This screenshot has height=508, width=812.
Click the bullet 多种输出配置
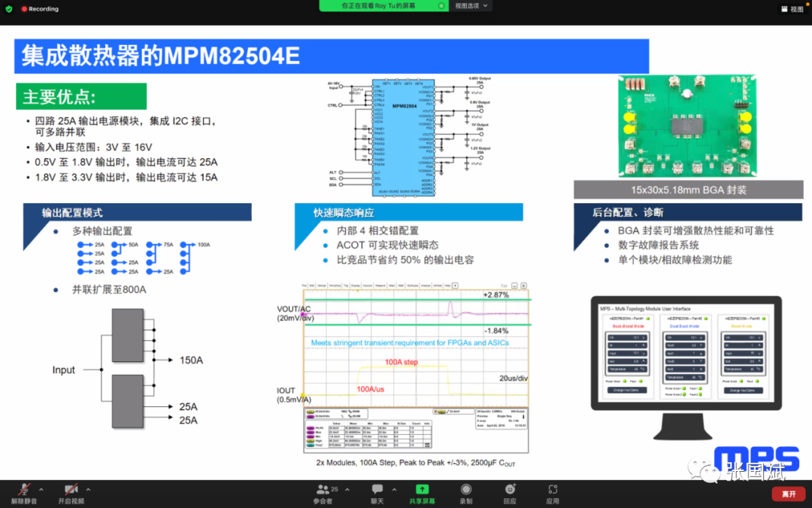pyautogui.click(x=102, y=231)
